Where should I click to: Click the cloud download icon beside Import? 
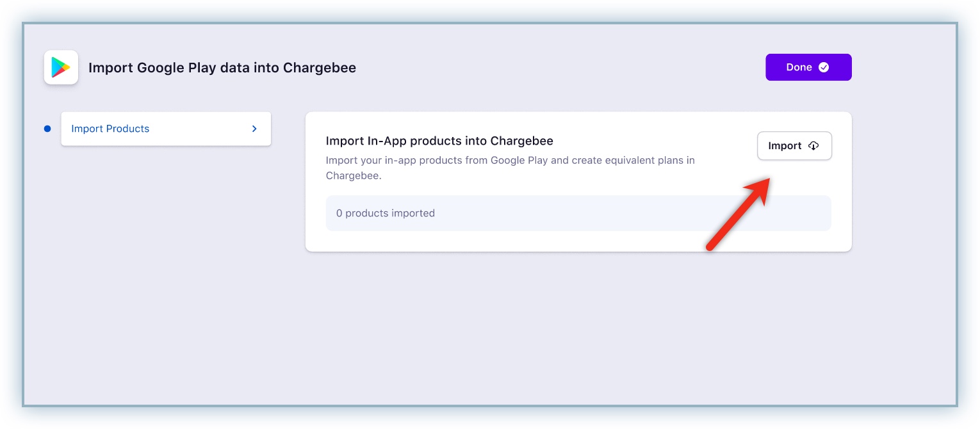[x=813, y=146]
